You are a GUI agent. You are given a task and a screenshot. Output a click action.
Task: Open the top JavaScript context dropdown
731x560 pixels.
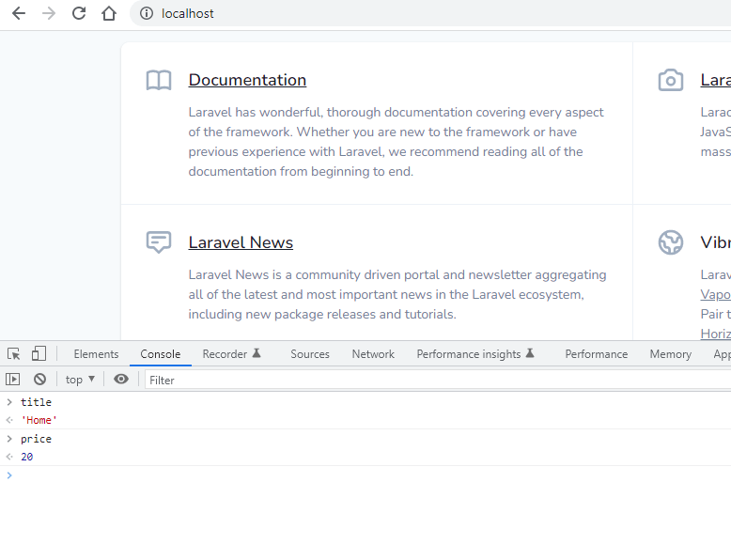pos(80,380)
